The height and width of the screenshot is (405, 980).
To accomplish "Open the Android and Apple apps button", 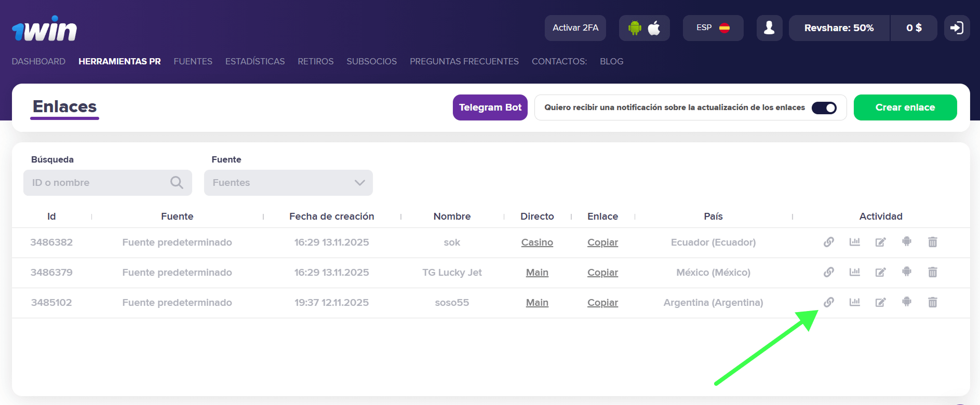I will tap(644, 28).
